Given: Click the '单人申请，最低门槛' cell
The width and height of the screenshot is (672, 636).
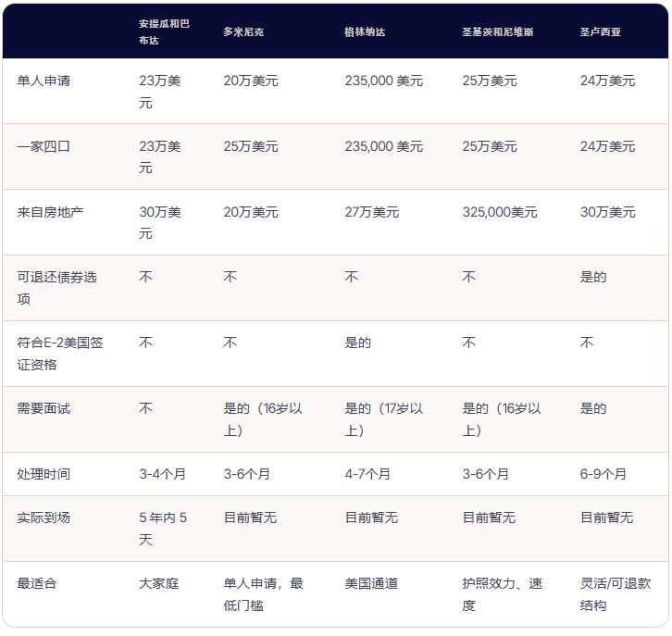Looking at the screenshot, I should (x=264, y=594).
